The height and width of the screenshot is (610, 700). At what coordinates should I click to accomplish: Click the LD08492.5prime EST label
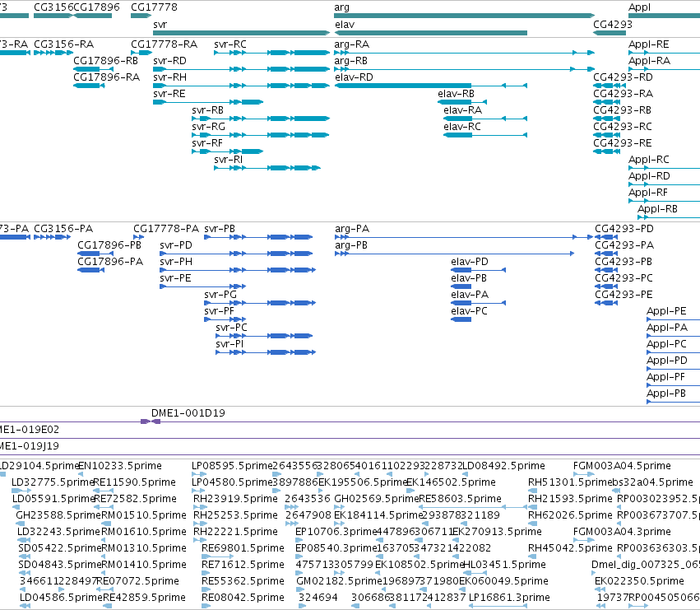tap(503, 466)
